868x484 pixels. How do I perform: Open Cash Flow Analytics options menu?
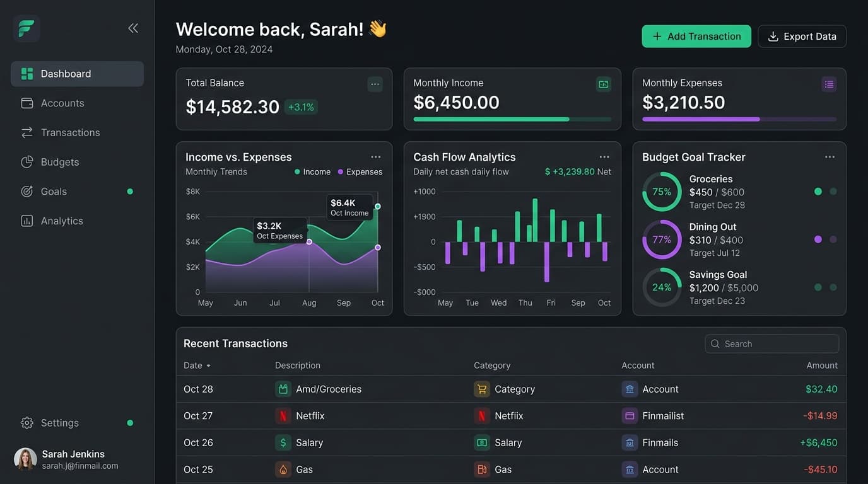pos(604,157)
